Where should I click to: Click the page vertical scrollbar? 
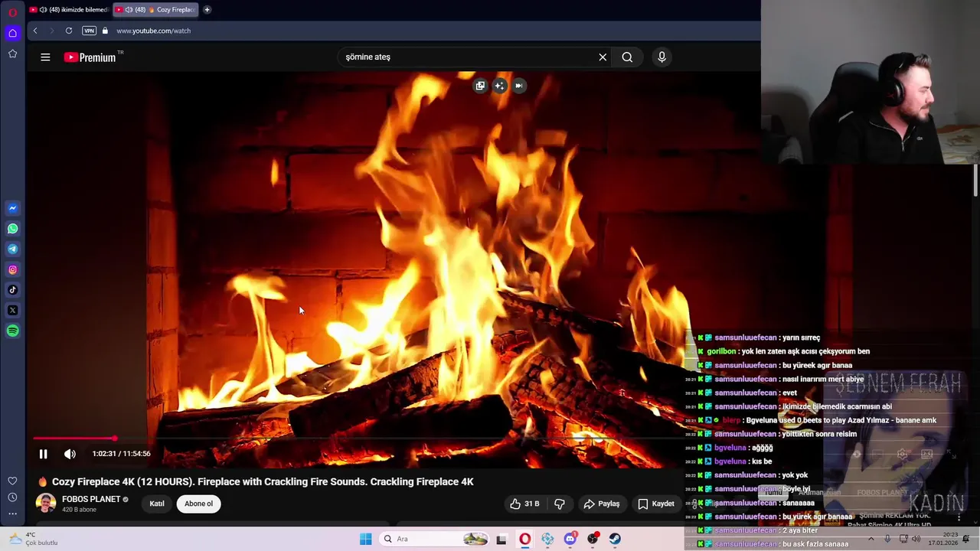pos(975,180)
